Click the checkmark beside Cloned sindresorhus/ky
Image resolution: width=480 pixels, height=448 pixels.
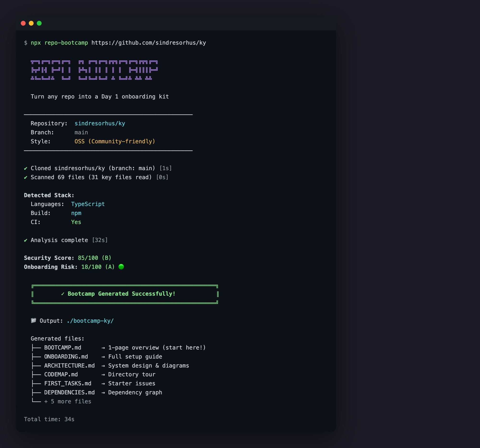pyautogui.click(x=26, y=168)
